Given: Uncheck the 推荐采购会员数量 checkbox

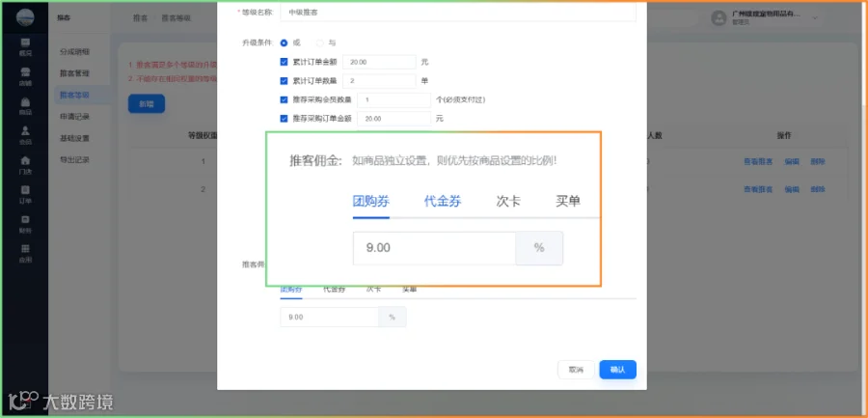Looking at the screenshot, I should 284,99.
